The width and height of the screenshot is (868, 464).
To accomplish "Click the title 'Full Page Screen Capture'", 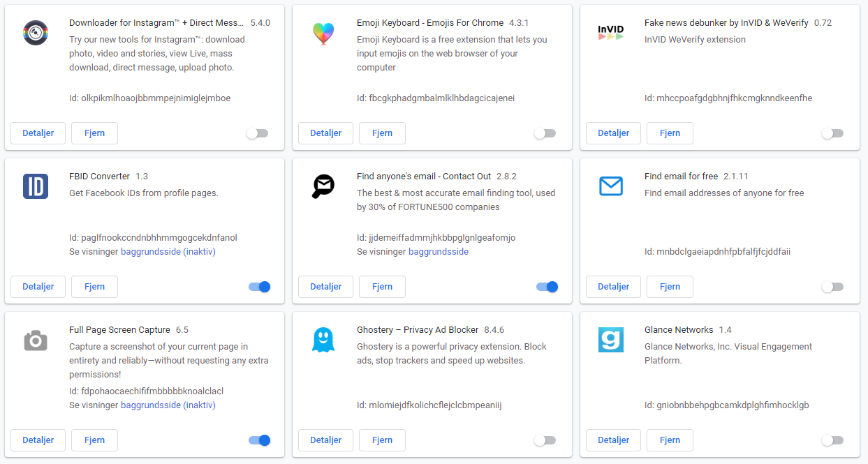I will (119, 330).
